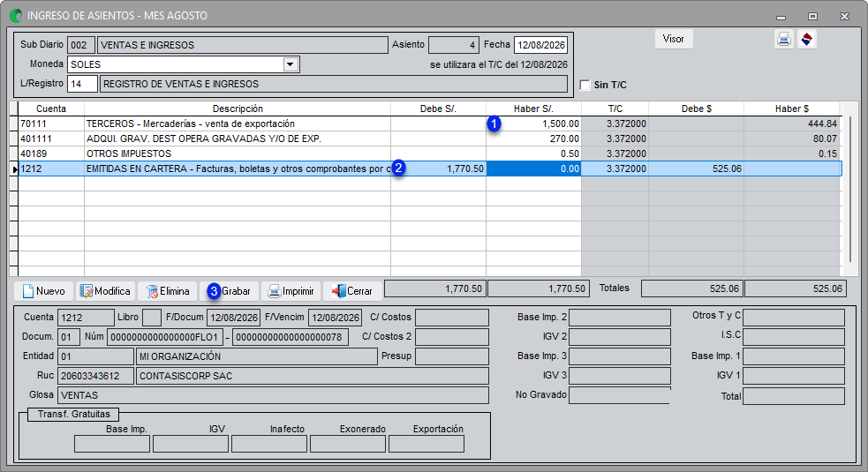Click the Docum. type field 01
Screen dimensions: 868x472
click(x=69, y=337)
